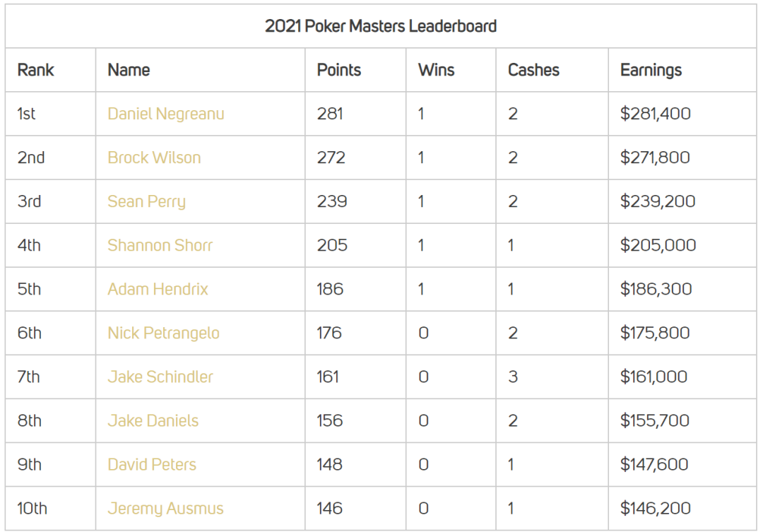This screenshot has height=532, width=763.
Task: Click the 2021 Poker Masters Leaderboard title
Action: [381, 26]
